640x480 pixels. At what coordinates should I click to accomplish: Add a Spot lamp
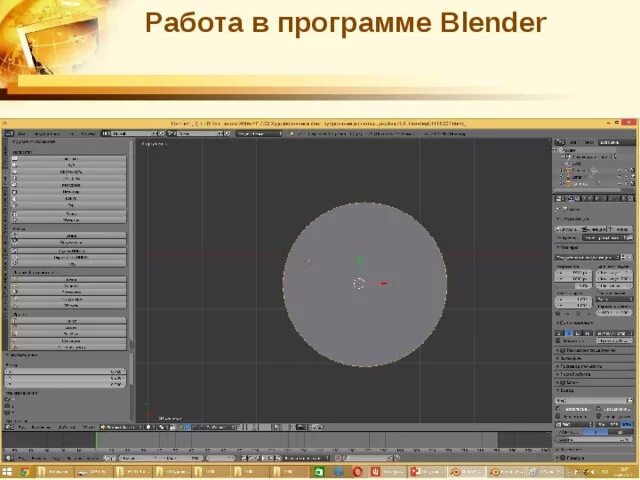[69, 292]
